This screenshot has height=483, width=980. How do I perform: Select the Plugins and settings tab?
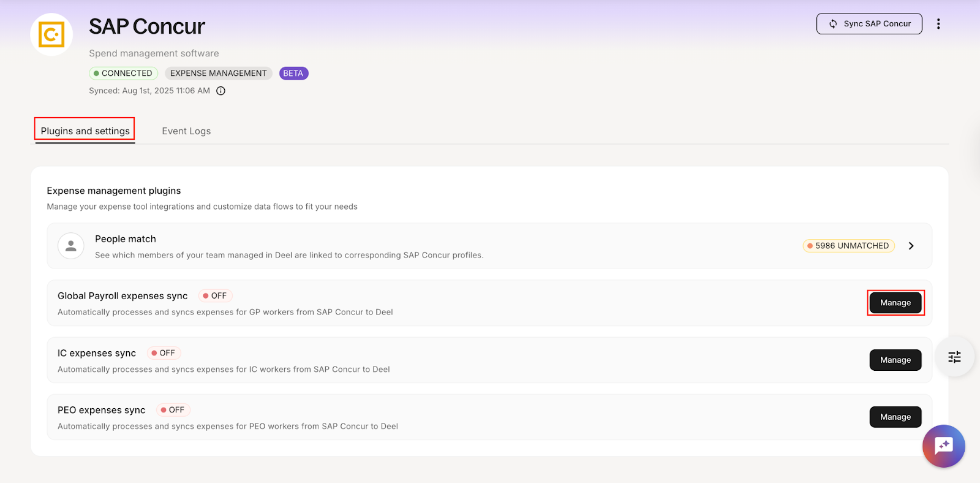85,131
